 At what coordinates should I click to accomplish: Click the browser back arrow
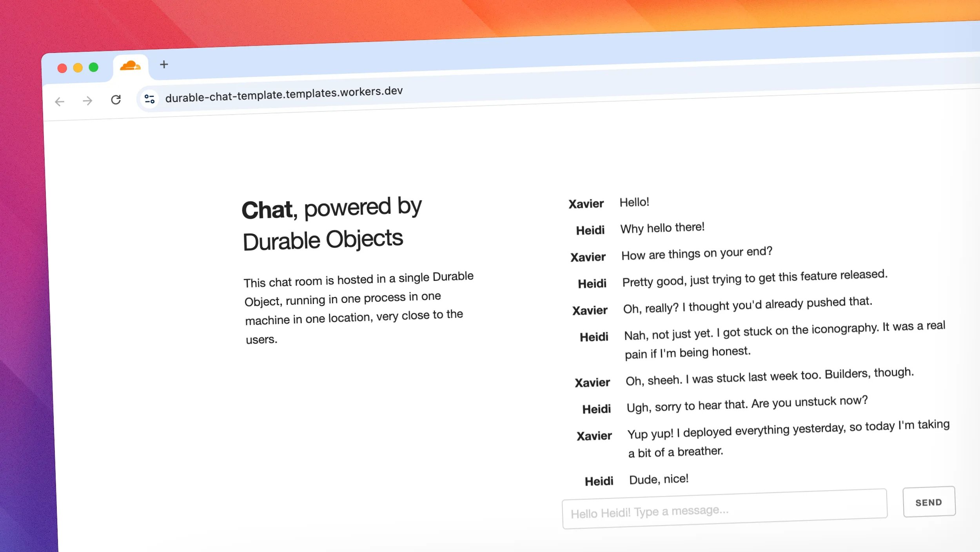pyautogui.click(x=60, y=102)
